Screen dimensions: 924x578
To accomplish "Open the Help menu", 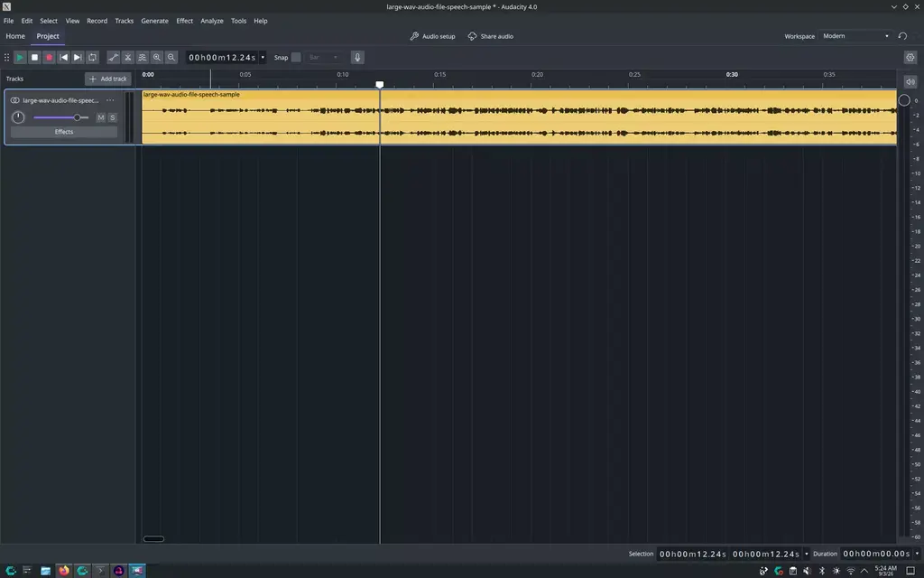I will click(261, 21).
